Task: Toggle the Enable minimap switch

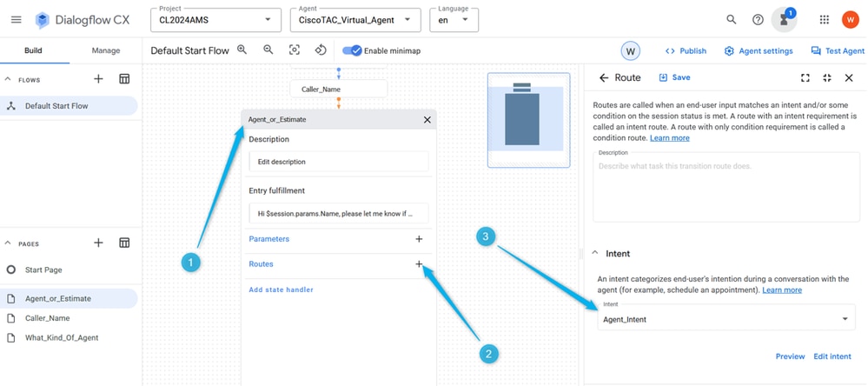Action: click(352, 50)
